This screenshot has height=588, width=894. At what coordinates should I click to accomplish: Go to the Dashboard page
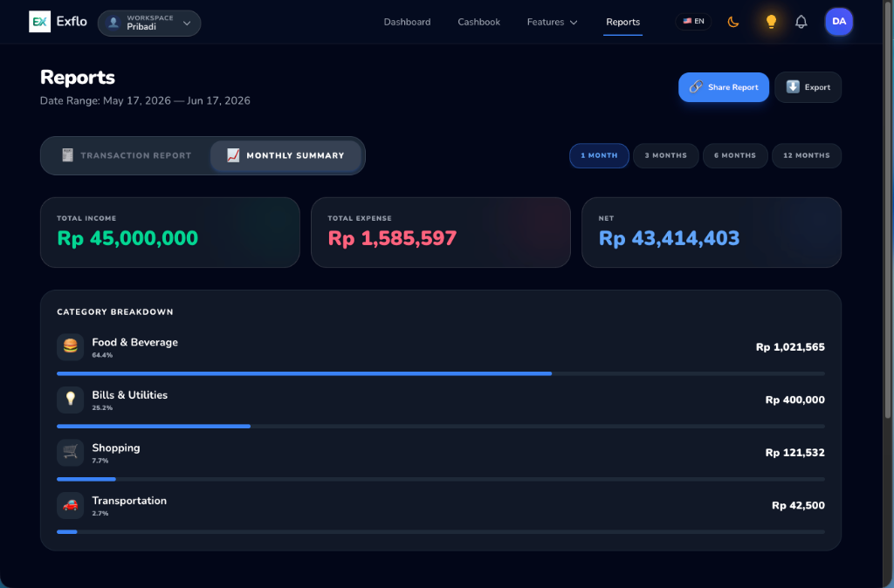[407, 22]
